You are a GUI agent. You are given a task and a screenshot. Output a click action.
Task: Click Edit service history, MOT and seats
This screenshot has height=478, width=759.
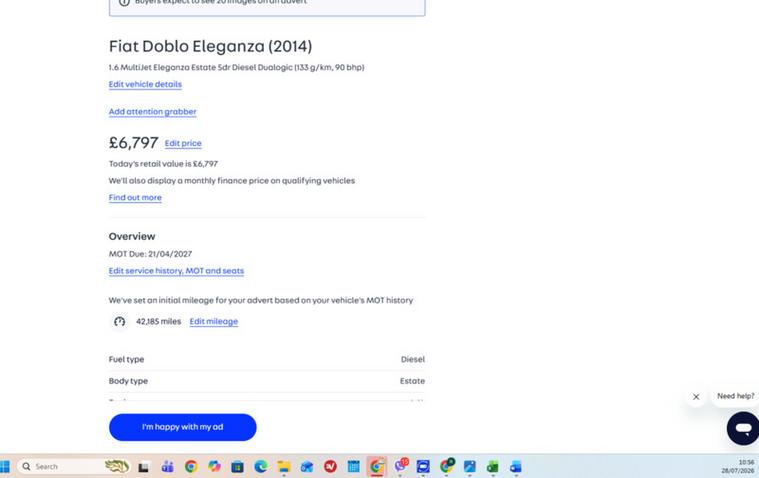tap(176, 271)
